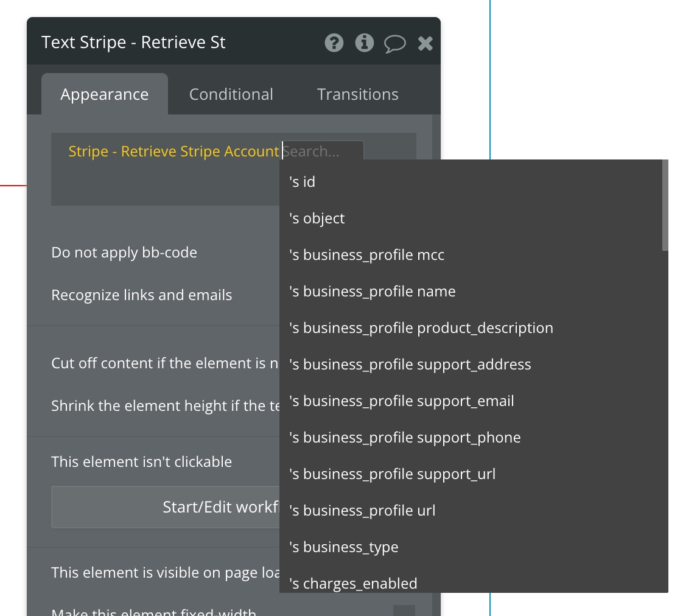Switch to the Conditional tab
This screenshot has width=683, height=616.
[x=231, y=94]
